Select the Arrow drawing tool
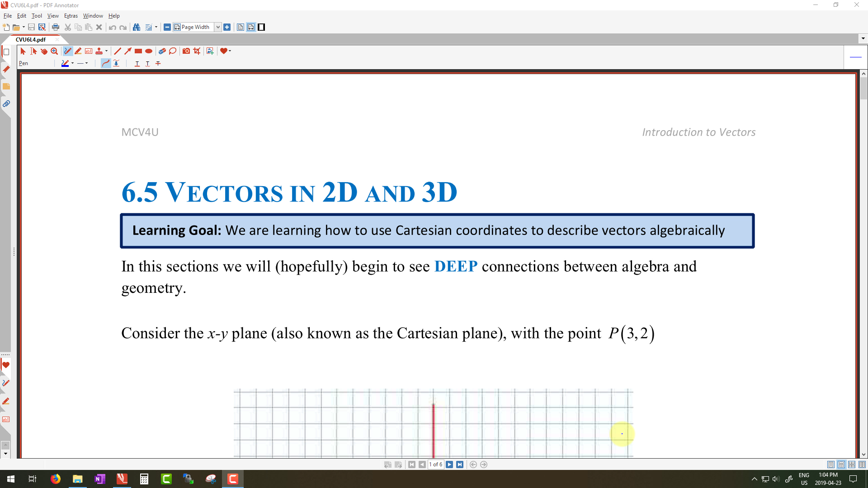Image resolution: width=868 pixels, height=488 pixels. pos(128,51)
